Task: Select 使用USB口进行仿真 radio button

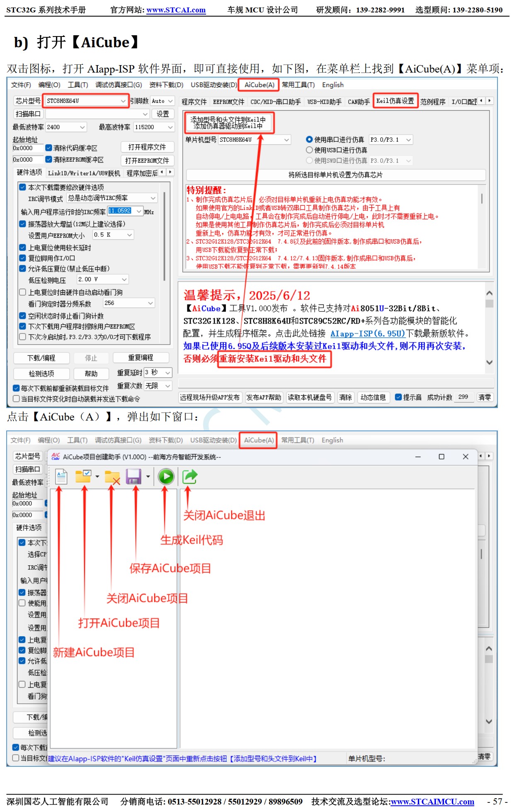Action: point(309,150)
